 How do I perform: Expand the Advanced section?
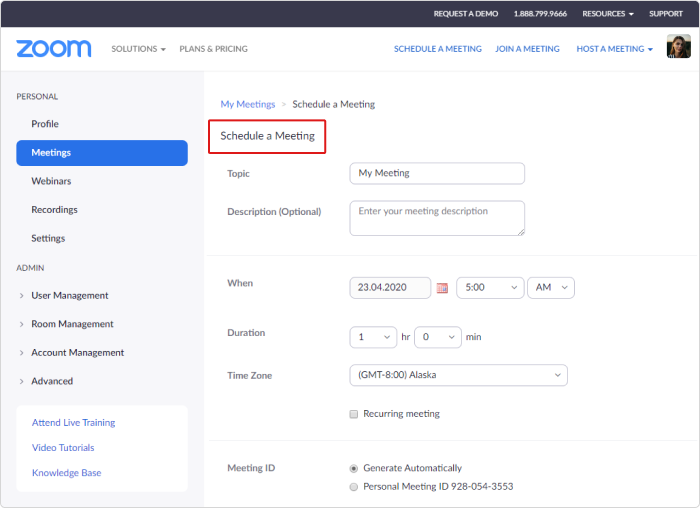click(52, 381)
